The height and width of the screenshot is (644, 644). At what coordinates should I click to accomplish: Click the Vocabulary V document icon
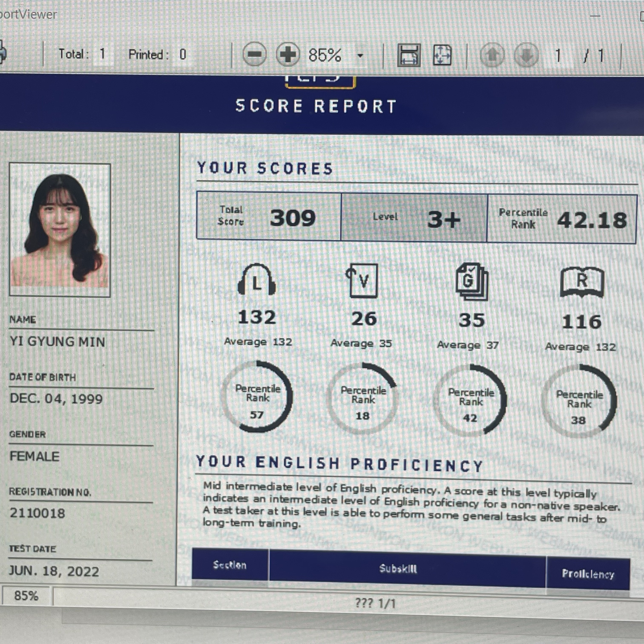[x=363, y=280]
